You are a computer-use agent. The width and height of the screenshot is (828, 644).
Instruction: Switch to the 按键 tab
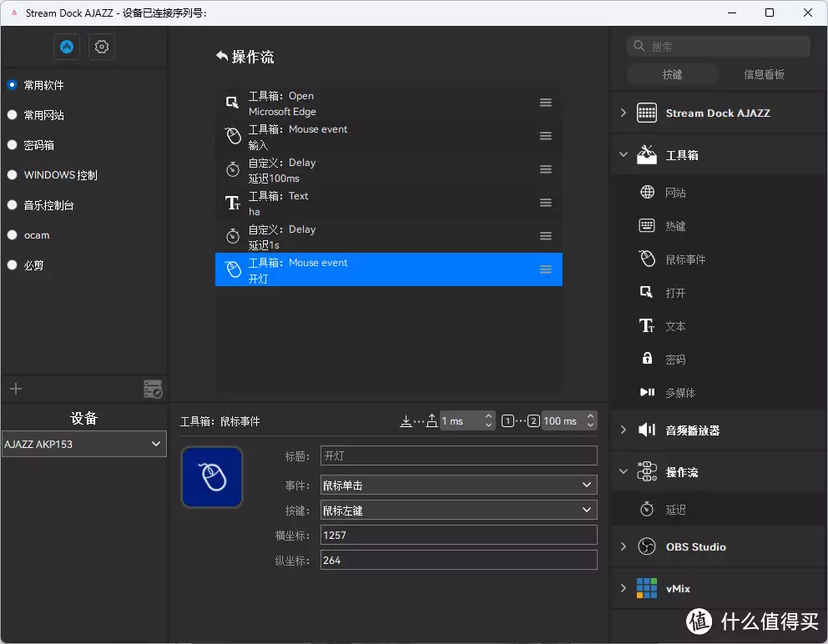coord(672,74)
